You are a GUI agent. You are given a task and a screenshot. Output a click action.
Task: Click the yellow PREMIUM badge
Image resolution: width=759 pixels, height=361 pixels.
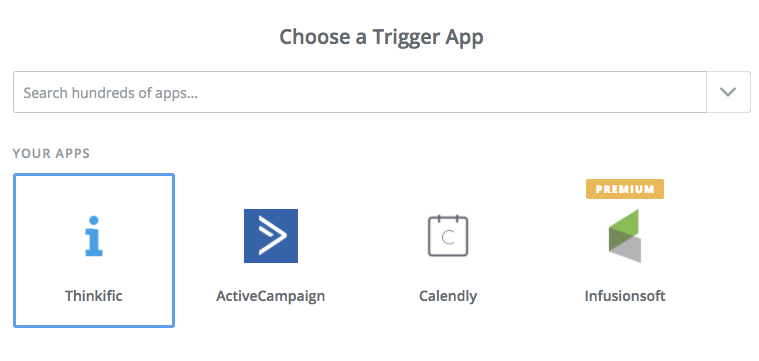[624, 189]
